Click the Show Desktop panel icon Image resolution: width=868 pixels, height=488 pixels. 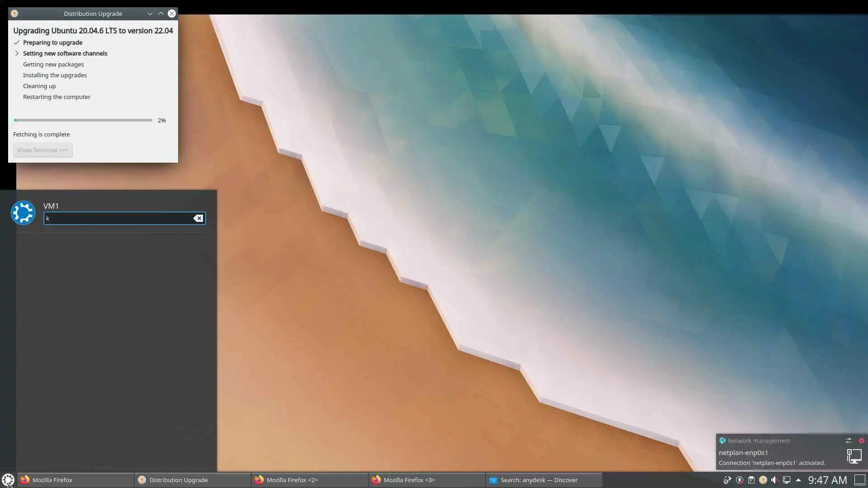tap(859, 480)
